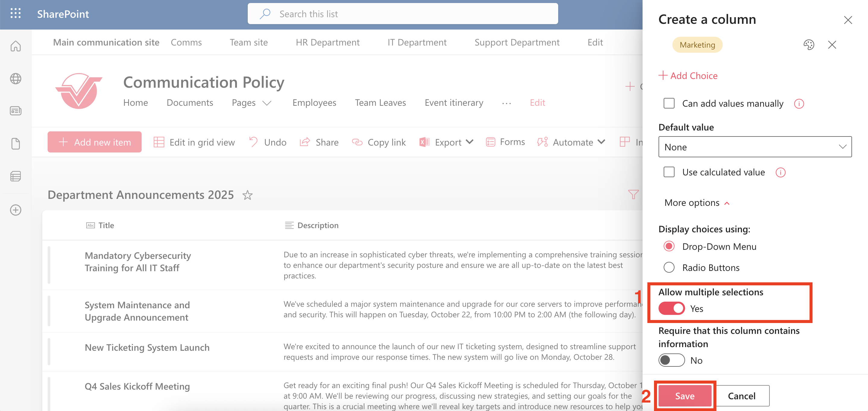Screen dimensions: 868x411
Task: Click the Home icon in left rail
Action: coord(15,46)
